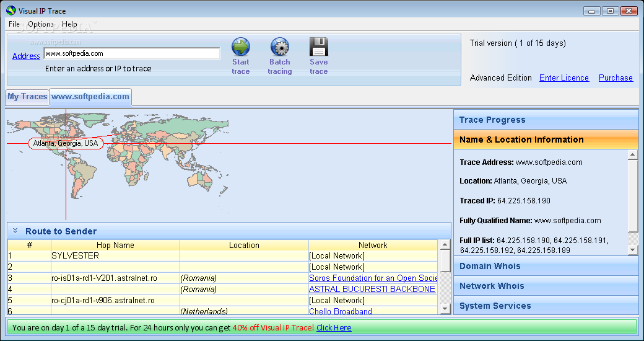
Task: Expand the Domain Whois panel
Action: click(x=546, y=266)
